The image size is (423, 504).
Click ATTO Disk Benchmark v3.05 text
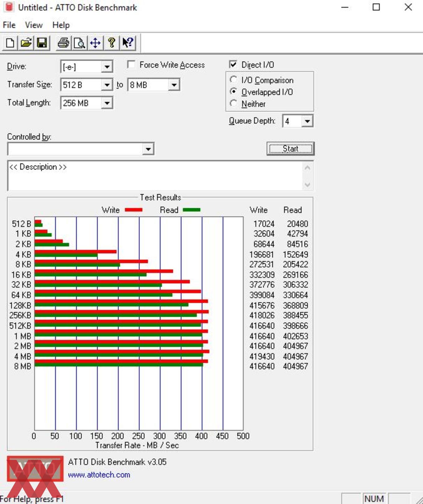pos(117,462)
